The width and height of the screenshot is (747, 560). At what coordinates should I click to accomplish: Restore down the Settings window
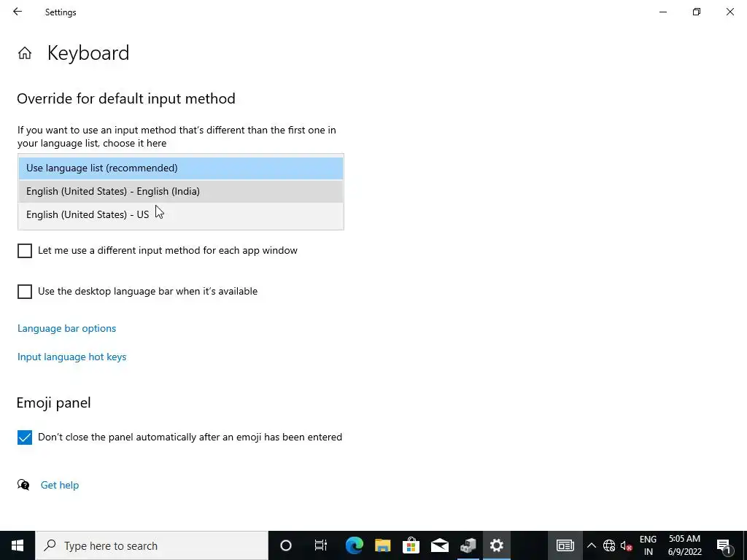[x=697, y=12]
